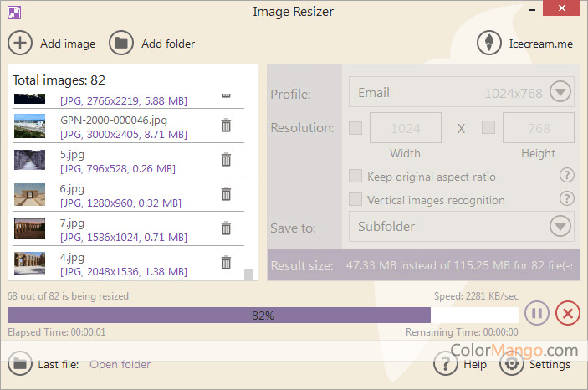Image resolution: width=588 pixels, height=390 pixels.
Task: Open Help question mark icon
Action: pyautogui.click(x=446, y=363)
